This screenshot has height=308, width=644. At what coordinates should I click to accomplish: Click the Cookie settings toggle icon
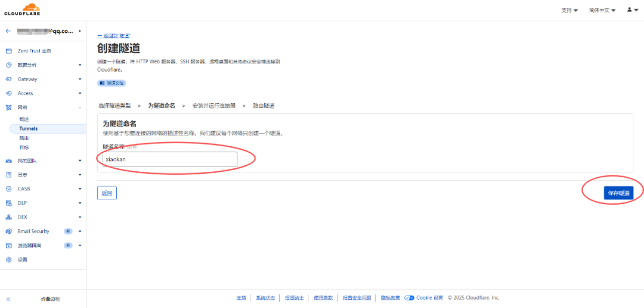click(408, 298)
